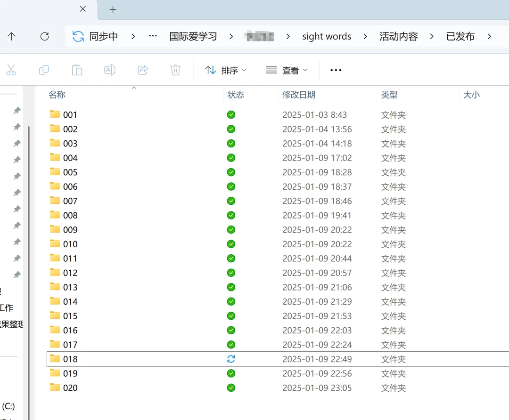The image size is (509, 420).
Task: Open the three-dot more options menu
Action: tap(336, 70)
